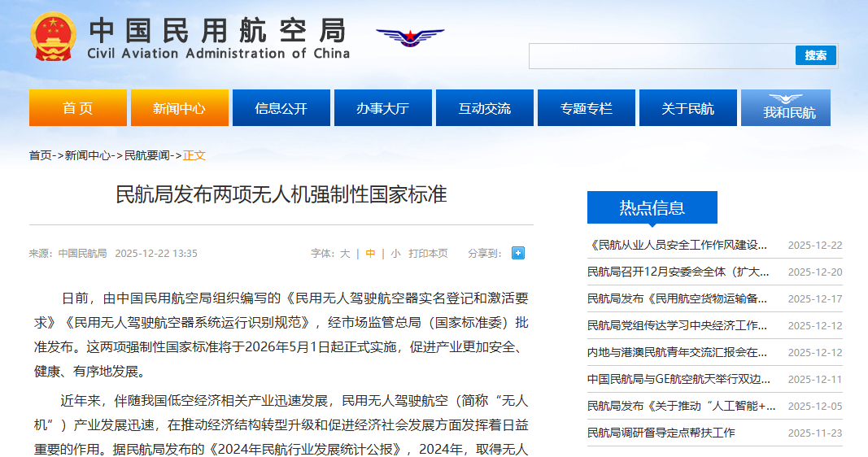The height and width of the screenshot is (457, 868).
Task: Open 内地与港澳民航青年交流汇报会 news link
Action: coord(677,352)
